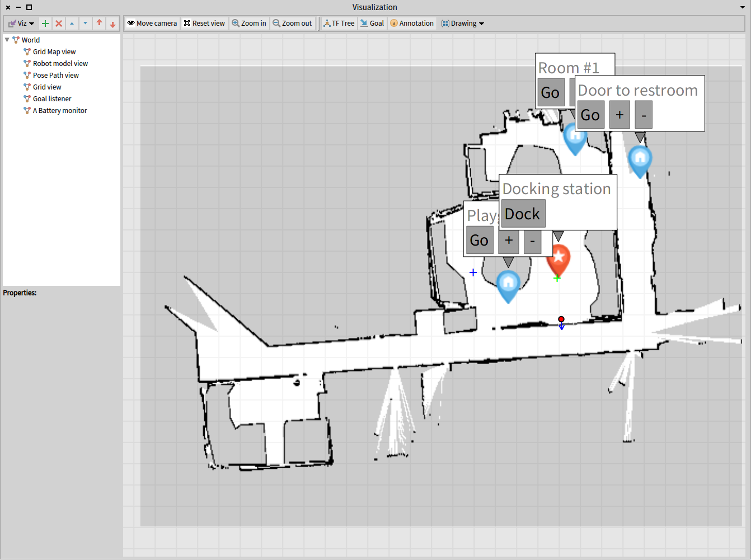Click the red X remove visualization icon
The height and width of the screenshot is (560, 751).
point(59,23)
